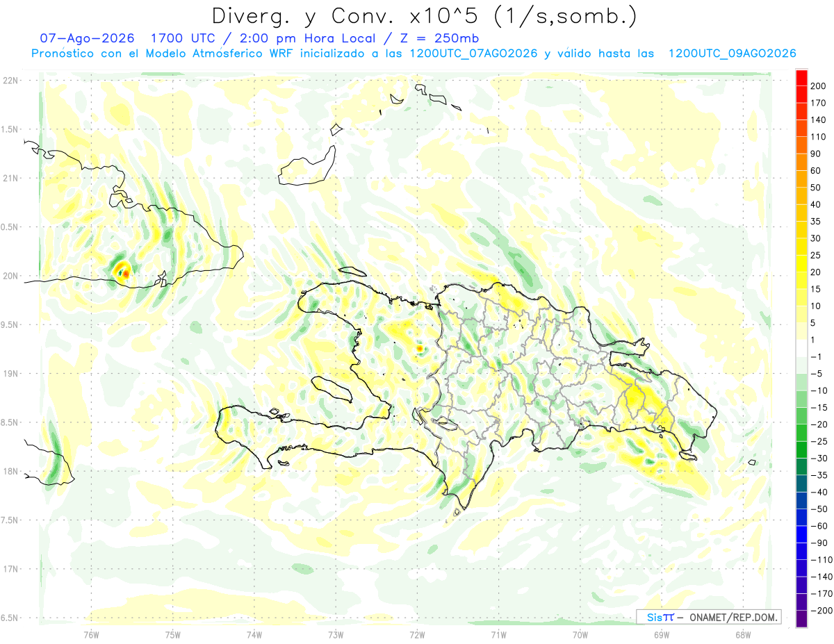Pick the orange colorbar segment between 90 and 60

point(801,162)
